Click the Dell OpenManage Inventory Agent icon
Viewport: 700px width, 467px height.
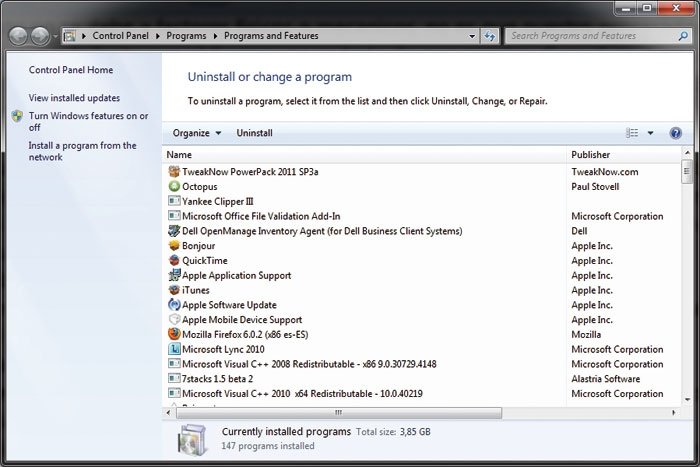pyautogui.click(x=174, y=231)
